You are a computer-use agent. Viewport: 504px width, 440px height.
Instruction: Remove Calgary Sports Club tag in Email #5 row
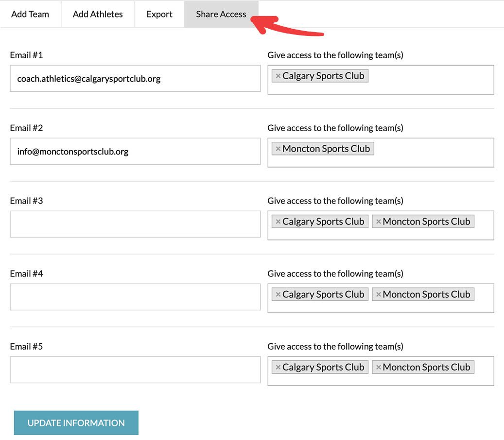tap(278, 368)
